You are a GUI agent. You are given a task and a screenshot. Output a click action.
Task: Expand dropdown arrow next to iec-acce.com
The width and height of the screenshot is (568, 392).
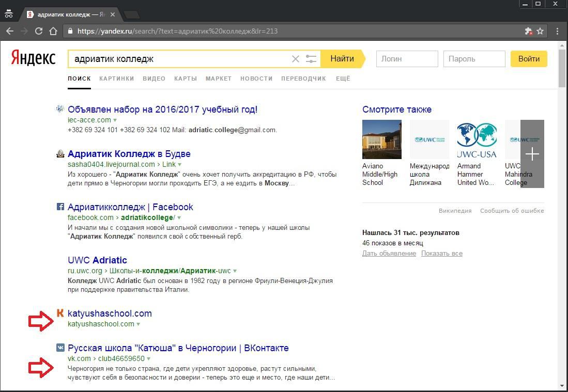tap(115, 120)
